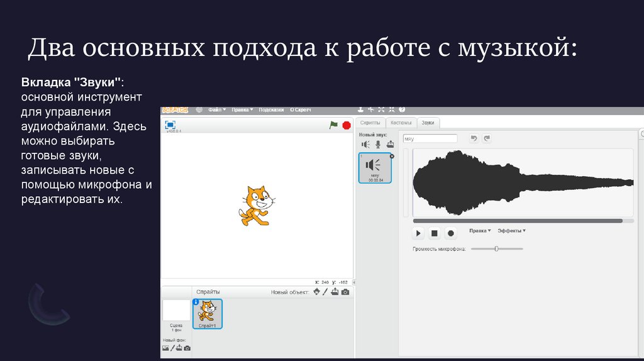Open the Файл menu

(217, 109)
